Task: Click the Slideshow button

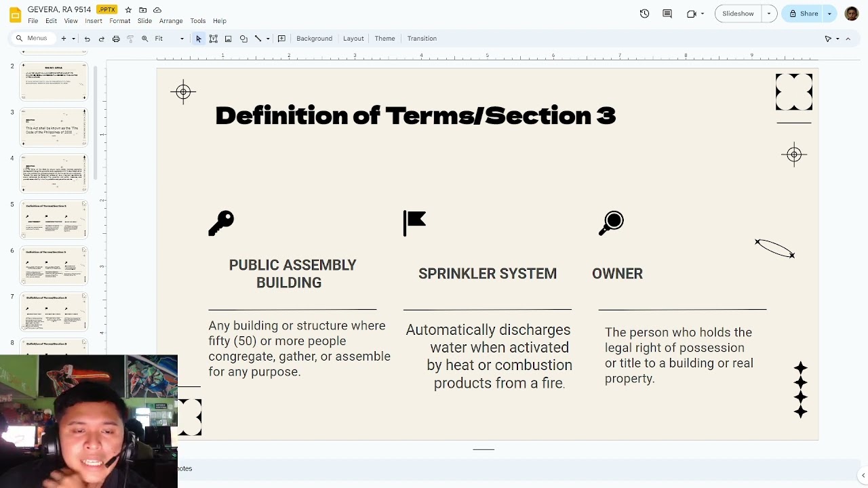Action: [x=738, y=14]
